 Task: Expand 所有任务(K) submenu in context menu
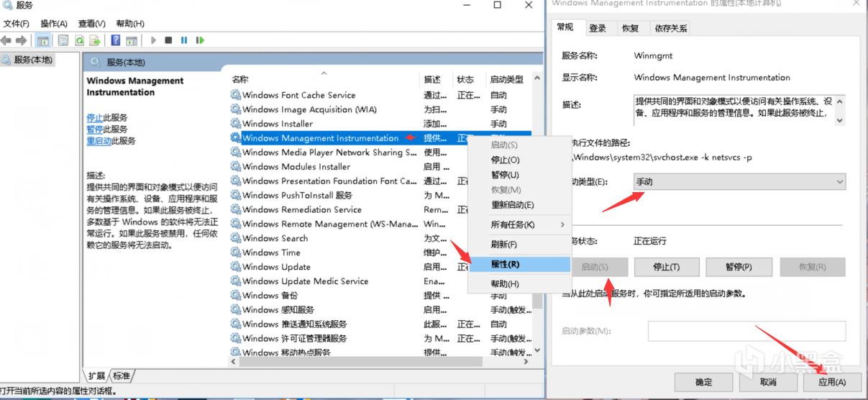[518, 224]
